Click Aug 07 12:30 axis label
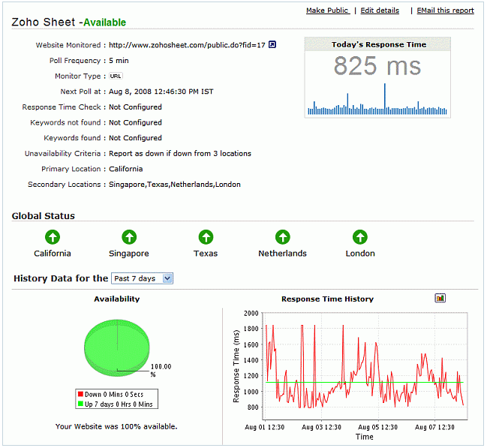 (434, 427)
